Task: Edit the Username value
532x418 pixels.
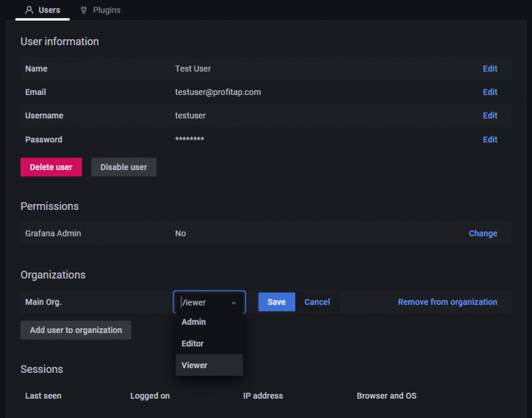Action: [489, 116]
